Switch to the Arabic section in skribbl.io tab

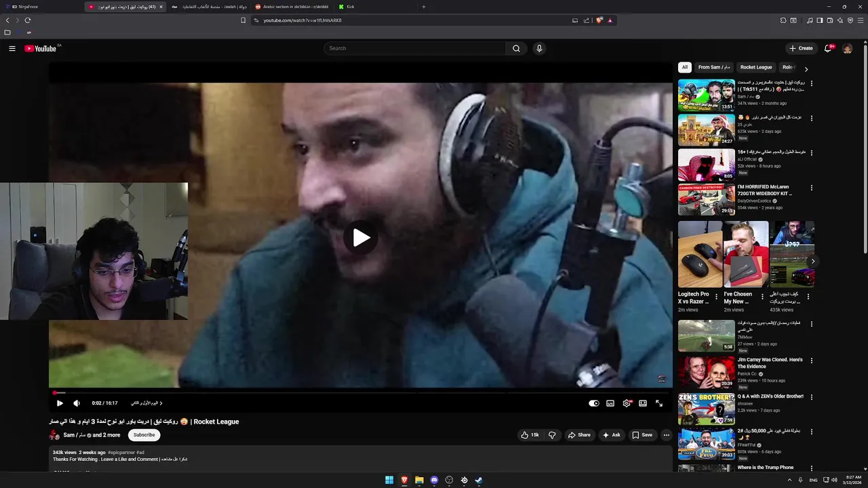tap(292, 7)
